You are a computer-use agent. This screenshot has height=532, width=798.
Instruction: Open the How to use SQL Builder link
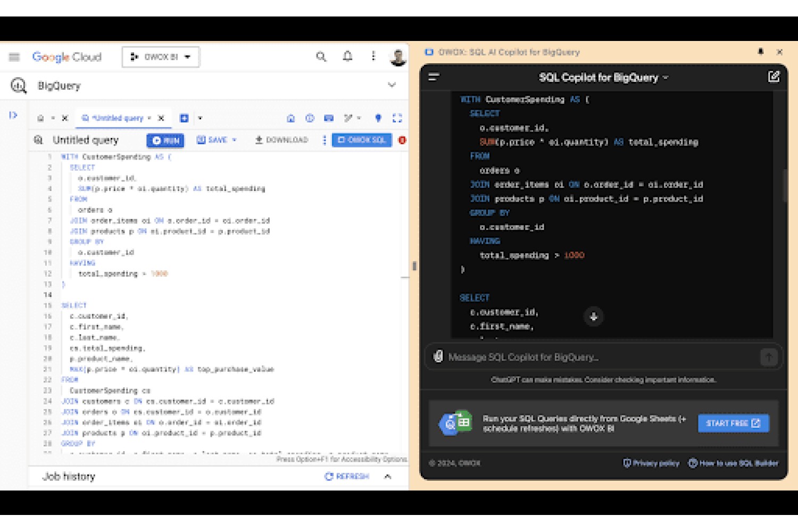click(x=733, y=463)
